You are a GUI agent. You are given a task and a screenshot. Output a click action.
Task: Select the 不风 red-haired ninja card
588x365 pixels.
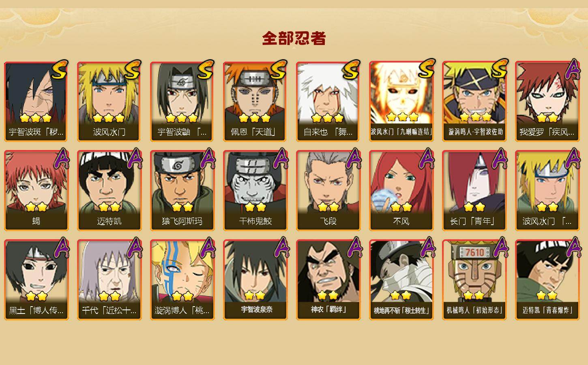(401, 191)
